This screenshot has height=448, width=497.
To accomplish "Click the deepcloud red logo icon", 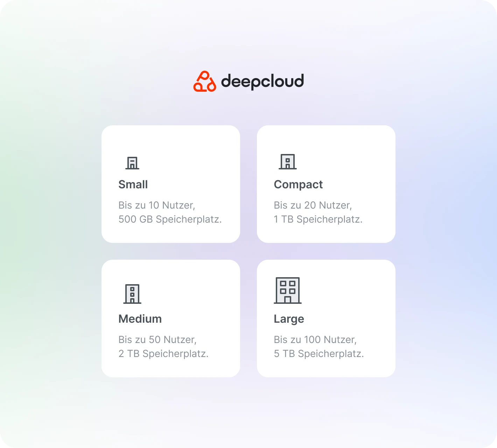I will pos(205,82).
